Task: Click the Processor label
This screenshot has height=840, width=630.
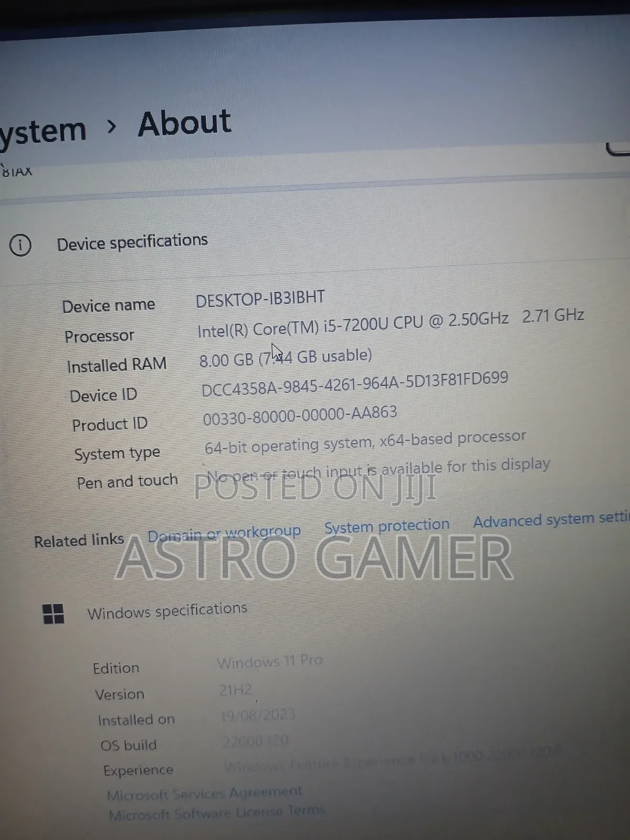Action: coord(99,336)
